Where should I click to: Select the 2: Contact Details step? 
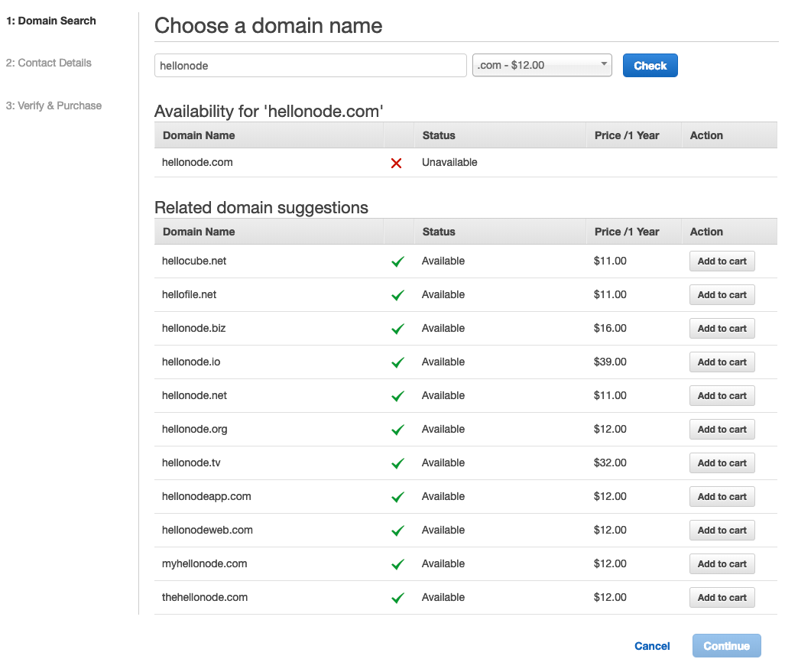(x=49, y=63)
